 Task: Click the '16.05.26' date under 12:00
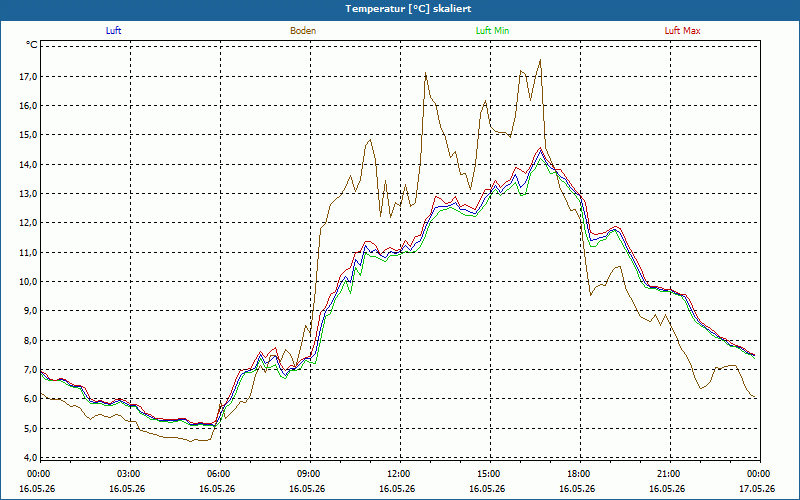click(x=397, y=488)
